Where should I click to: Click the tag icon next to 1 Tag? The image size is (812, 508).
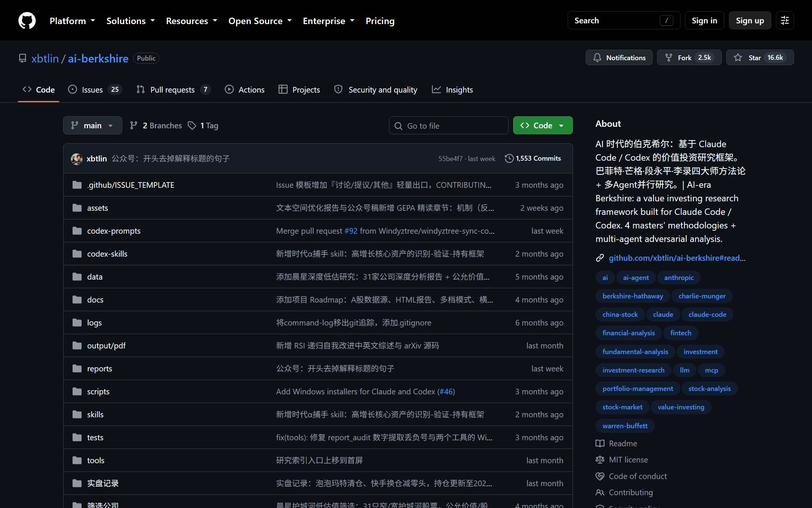click(x=192, y=125)
